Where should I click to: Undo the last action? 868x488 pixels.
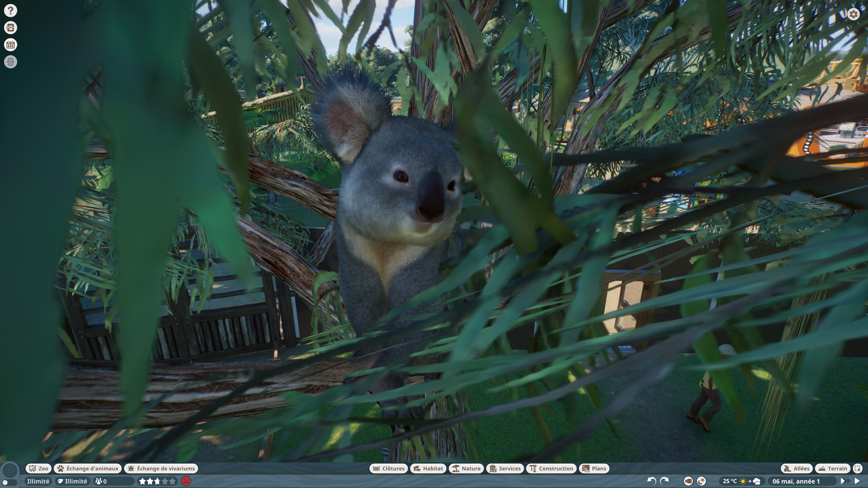(651, 481)
